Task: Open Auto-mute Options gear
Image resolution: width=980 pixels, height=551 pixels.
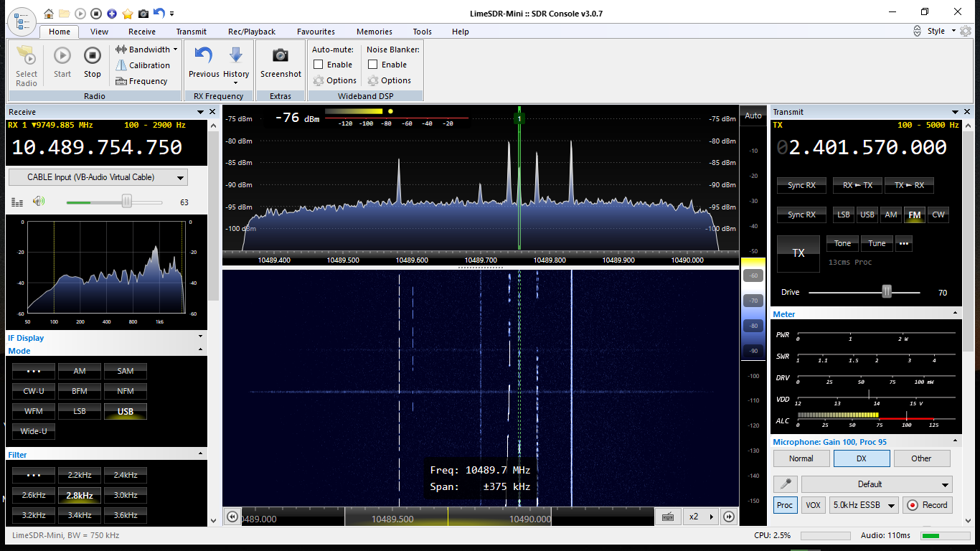Action: tap(334, 80)
